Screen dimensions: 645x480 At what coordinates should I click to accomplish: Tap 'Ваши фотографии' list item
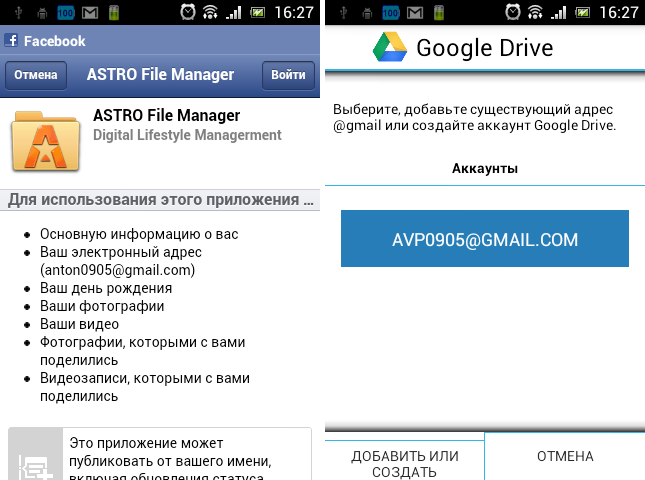click(102, 306)
